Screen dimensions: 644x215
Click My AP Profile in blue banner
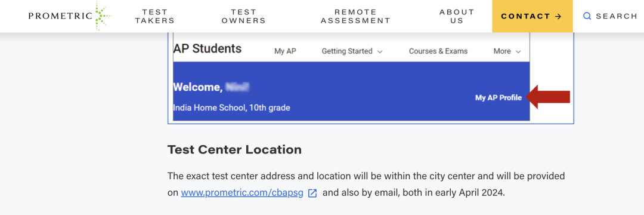pyautogui.click(x=499, y=98)
